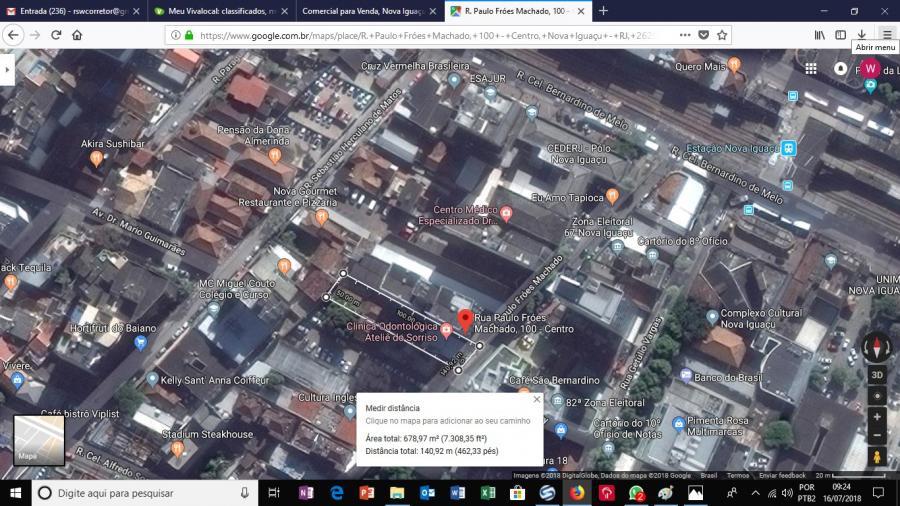Toggle the 3D map view
The height and width of the screenshot is (506, 900).
[x=877, y=375]
